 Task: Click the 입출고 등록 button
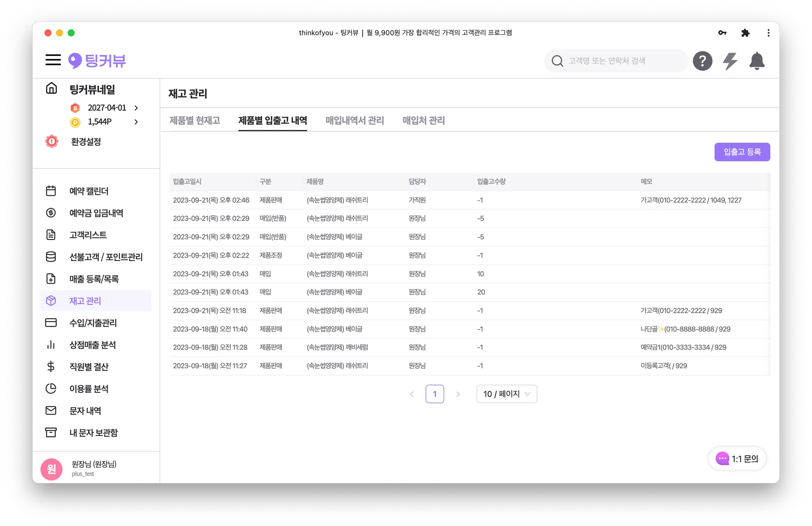[742, 152]
